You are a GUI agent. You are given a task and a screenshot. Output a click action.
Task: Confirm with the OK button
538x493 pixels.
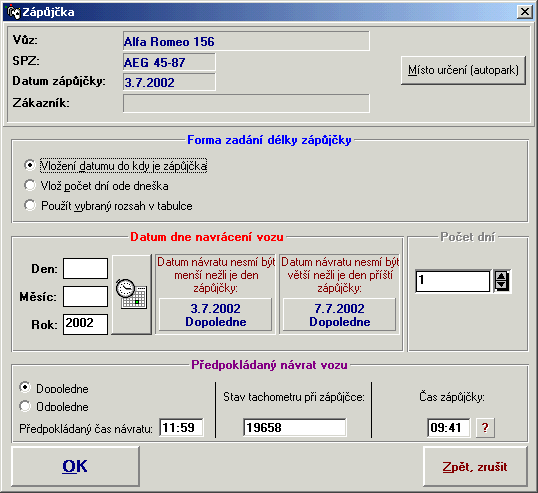point(75,466)
